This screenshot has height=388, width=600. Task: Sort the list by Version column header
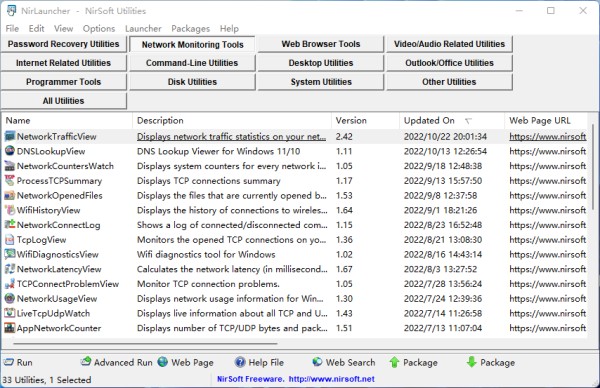coord(365,121)
